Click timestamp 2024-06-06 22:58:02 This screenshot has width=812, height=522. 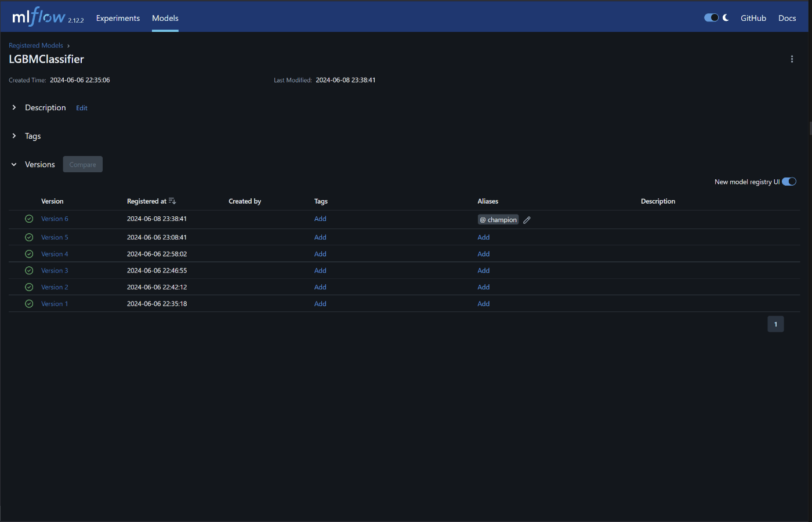click(x=157, y=254)
